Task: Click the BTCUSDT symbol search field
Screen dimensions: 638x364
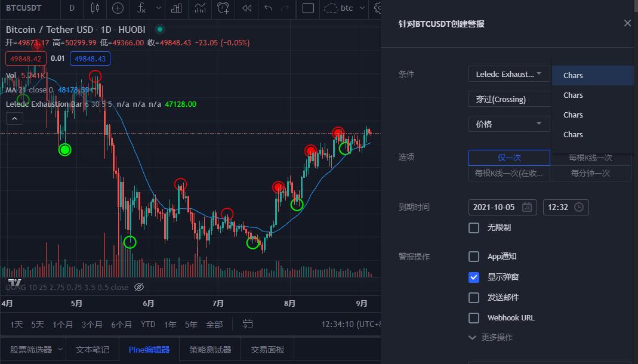Action: tap(24, 8)
